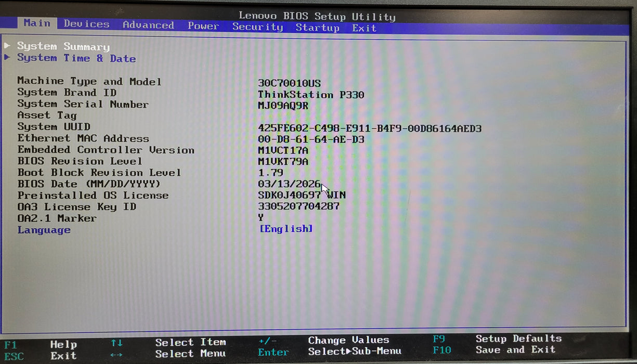637x364 pixels.
Task: Go to the Power tab
Action: [203, 26]
